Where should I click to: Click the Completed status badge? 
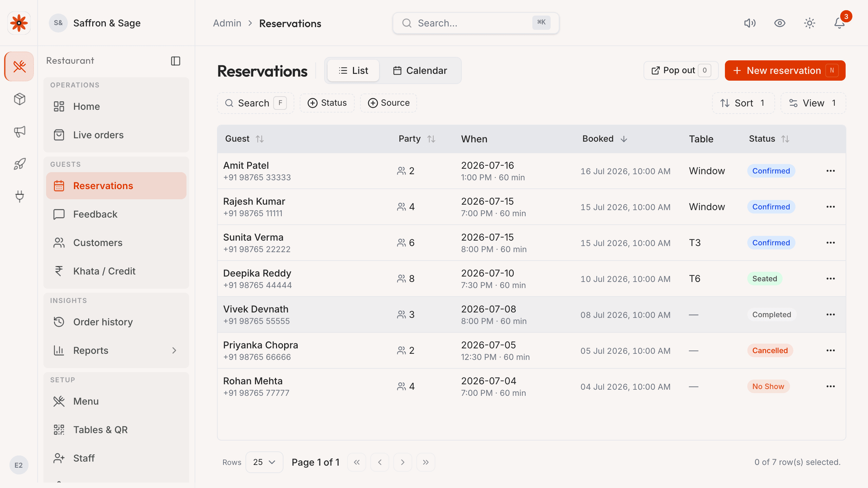772,314
